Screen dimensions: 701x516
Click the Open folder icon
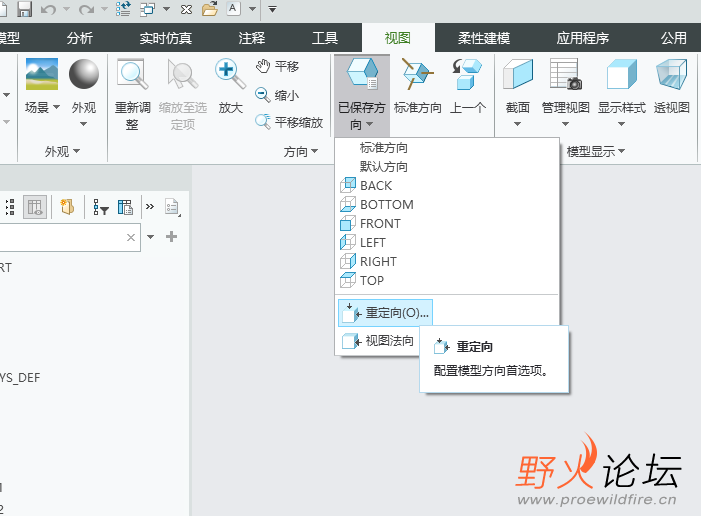(x=210, y=9)
